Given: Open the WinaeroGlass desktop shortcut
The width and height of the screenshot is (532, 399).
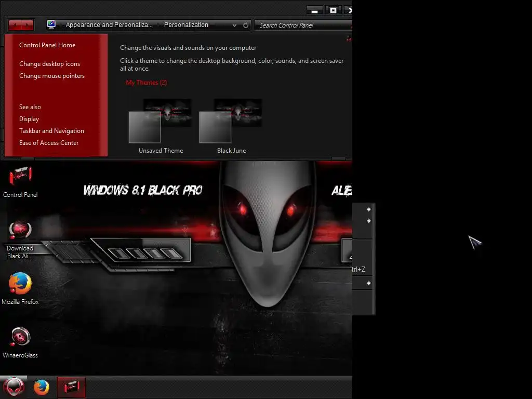Looking at the screenshot, I should coord(20,342).
